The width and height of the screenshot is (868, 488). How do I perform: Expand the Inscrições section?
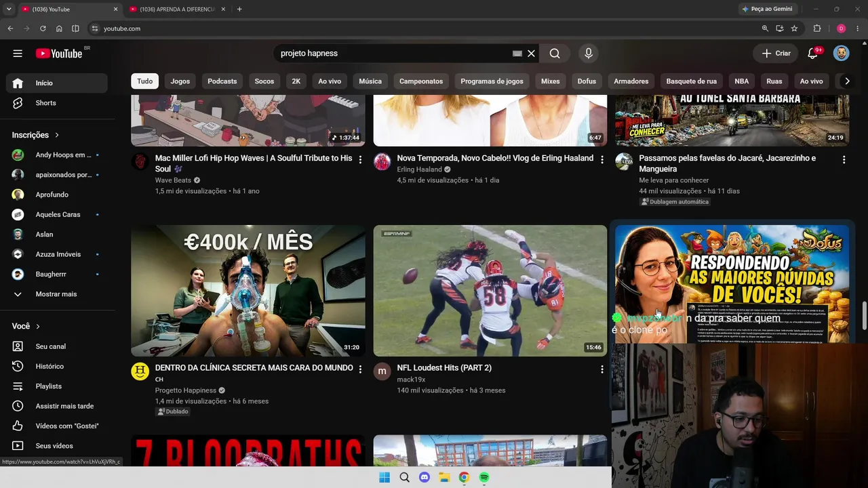[35, 135]
